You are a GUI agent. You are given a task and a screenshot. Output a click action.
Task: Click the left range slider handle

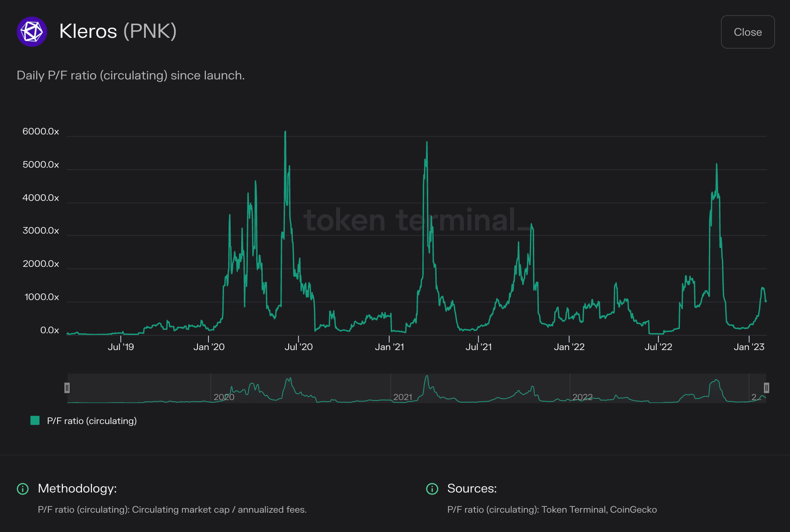(67, 388)
